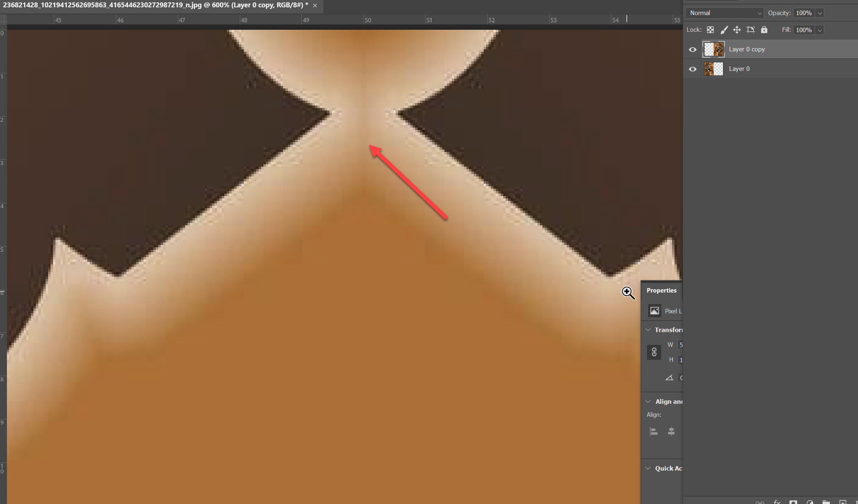Screen dimensions: 858x504
Task: Click the Layer 0 thumbnail
Action: click(x=713, y=69)
